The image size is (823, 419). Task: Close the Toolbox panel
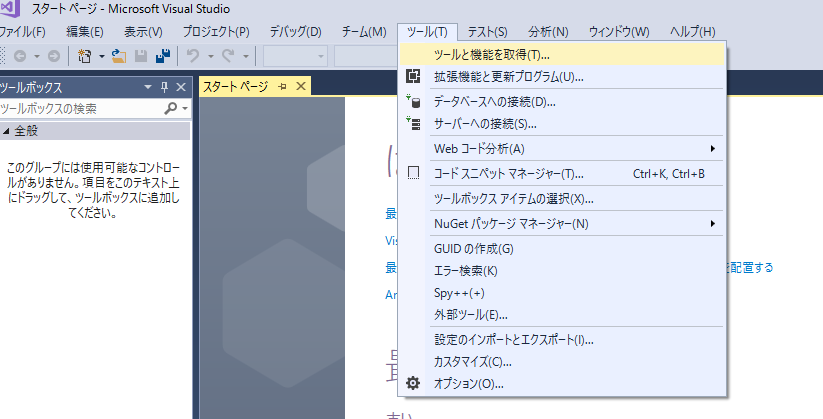181,87
